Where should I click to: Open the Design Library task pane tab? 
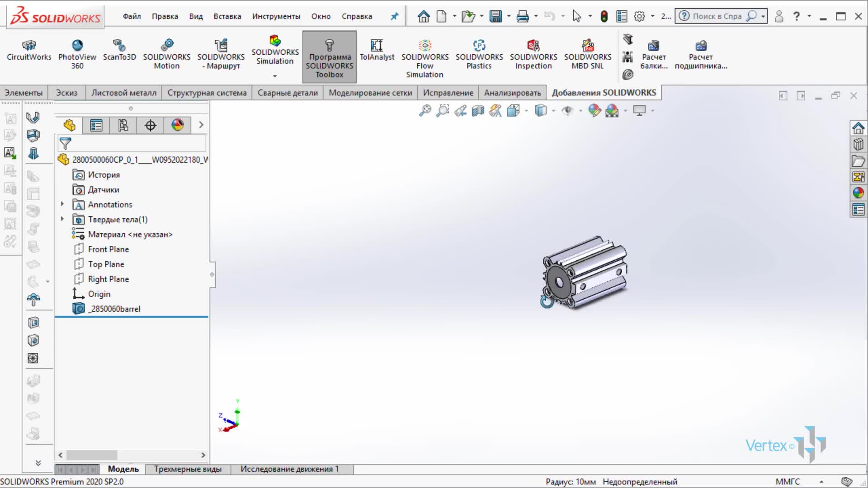pyautogui.click(x=858, y=145)
